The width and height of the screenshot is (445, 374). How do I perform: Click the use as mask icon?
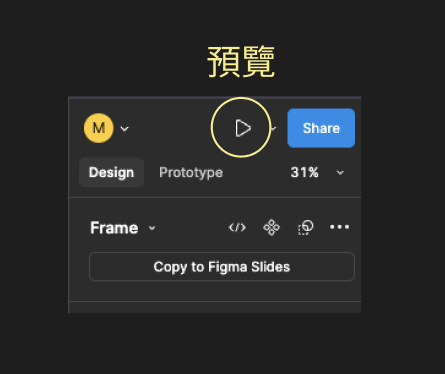[x=305, y=227]
